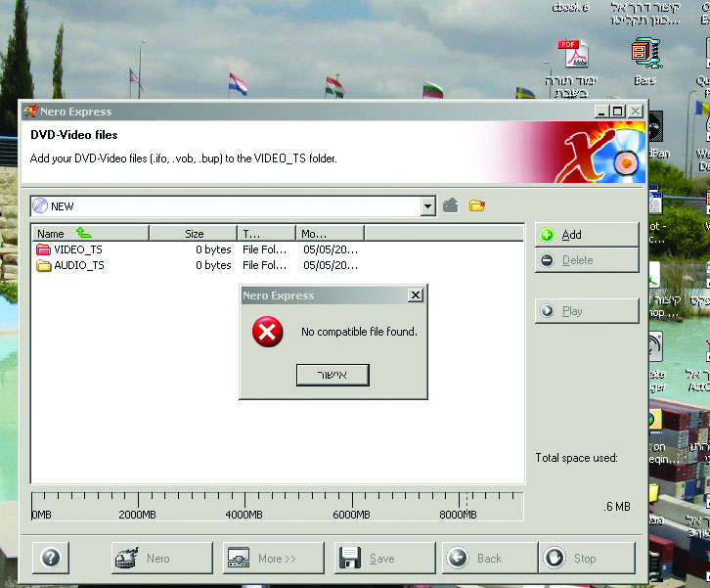Click the red error X icon in dialog
The width and height of the screenshot is (710, 588).
(267, 332)
